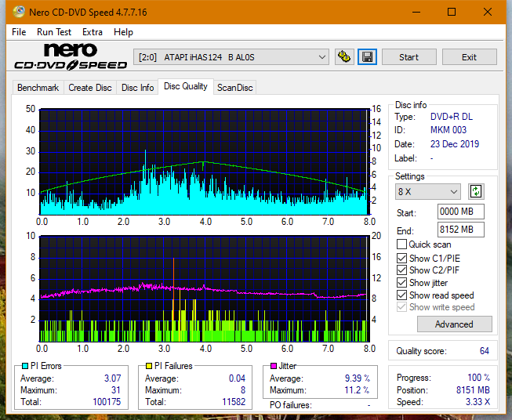Image resolution: width=512 pixels, height=420 pixels.
Task: Click the PI Failures lower graph
Action: (x=205, y=288)
